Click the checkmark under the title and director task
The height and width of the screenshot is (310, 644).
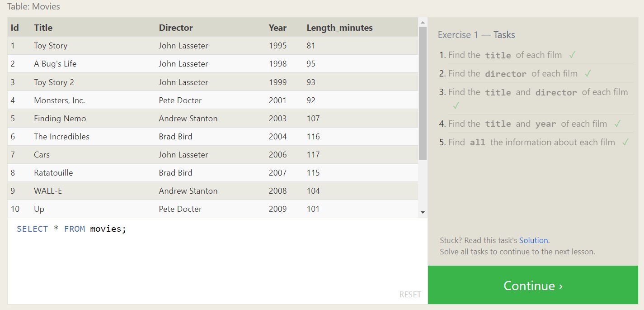point(456,105)
